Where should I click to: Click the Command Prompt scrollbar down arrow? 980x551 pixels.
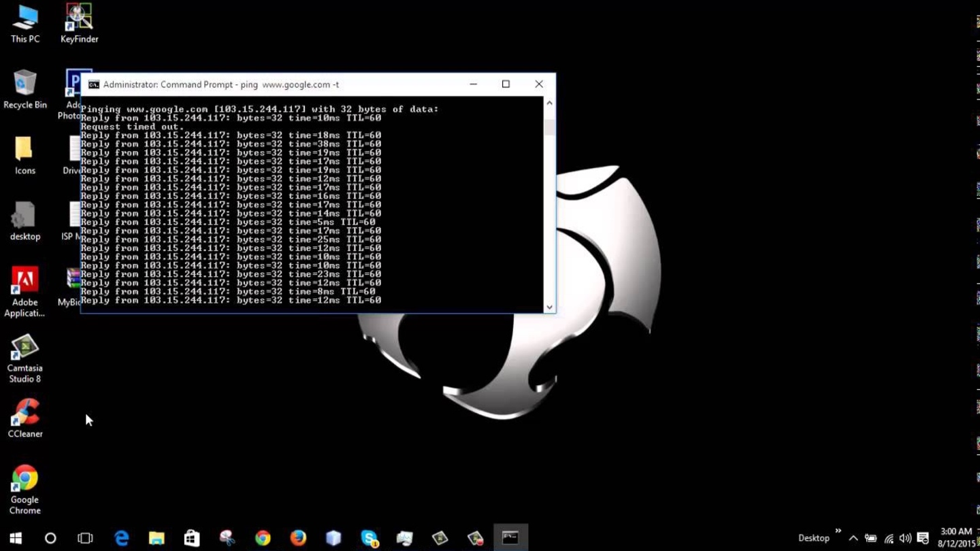(549, 307)
